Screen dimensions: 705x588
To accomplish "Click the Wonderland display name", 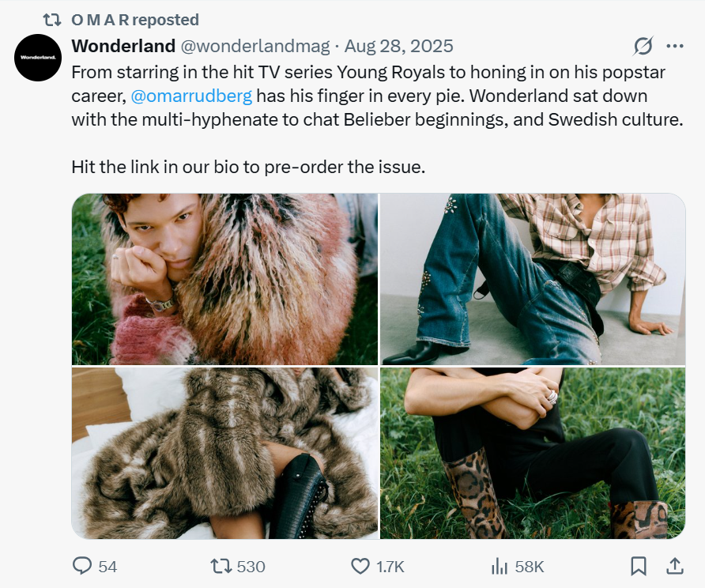I will pyautogui.click(x=123, y=46).
